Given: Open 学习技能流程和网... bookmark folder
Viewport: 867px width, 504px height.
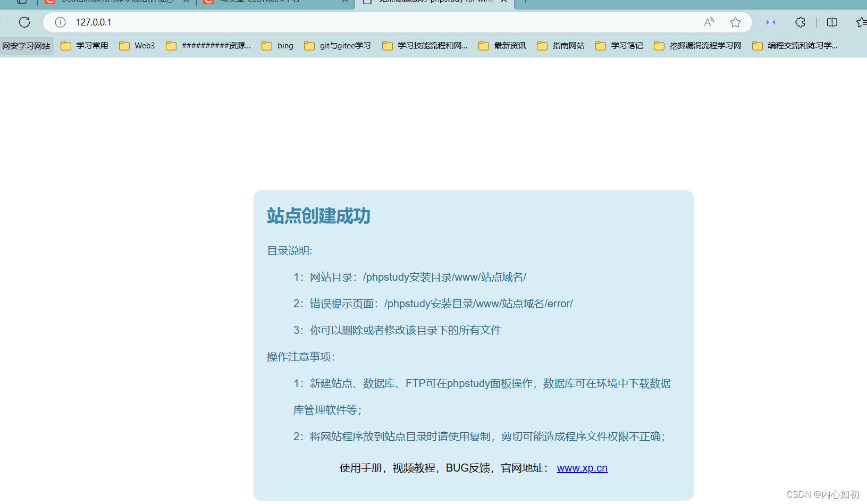Looking at the screenshot, I should pyautogui.click(x=425, y=46).
